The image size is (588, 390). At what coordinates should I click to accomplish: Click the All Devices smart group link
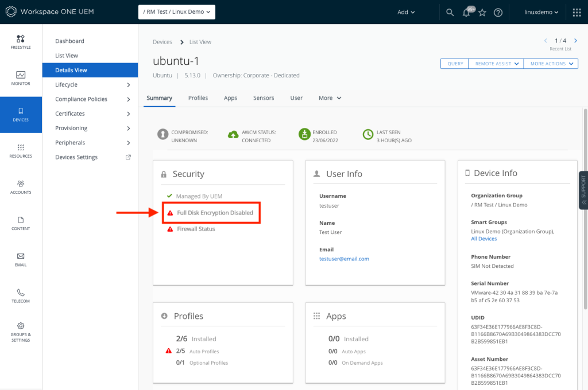tap(483, 239)
